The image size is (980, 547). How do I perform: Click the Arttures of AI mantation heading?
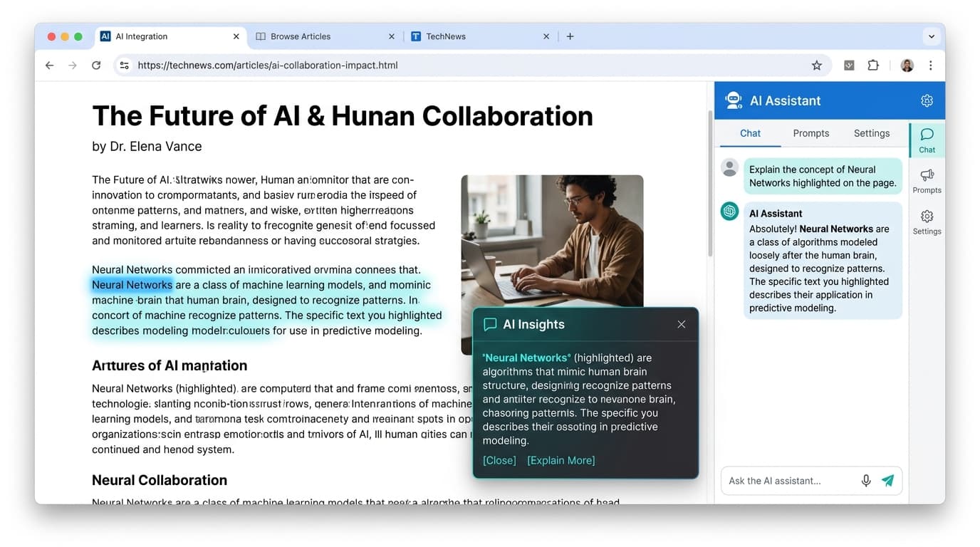click(x=170, y=365)
